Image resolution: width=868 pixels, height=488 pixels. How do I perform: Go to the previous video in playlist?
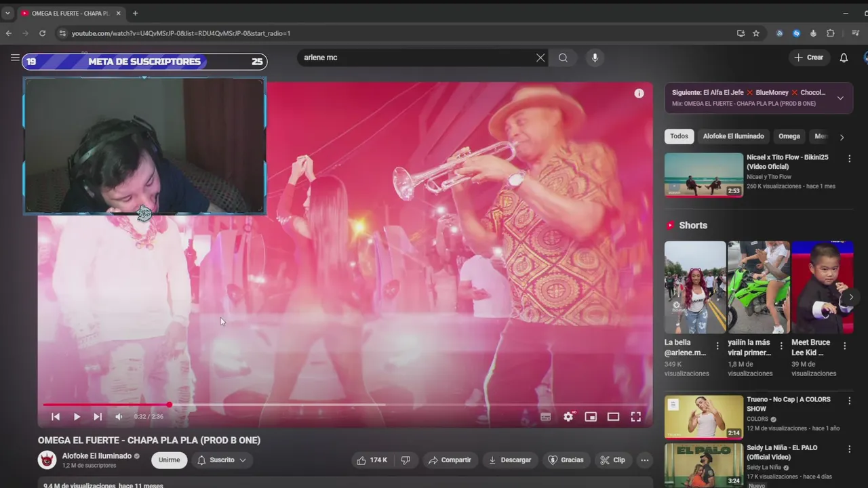[56, 417]
